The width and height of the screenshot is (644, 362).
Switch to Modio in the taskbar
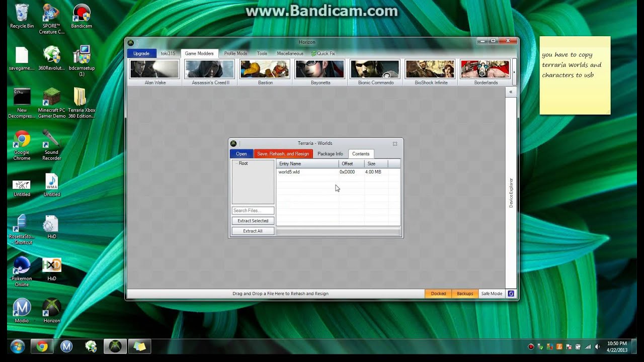click(x=66, y=346)
